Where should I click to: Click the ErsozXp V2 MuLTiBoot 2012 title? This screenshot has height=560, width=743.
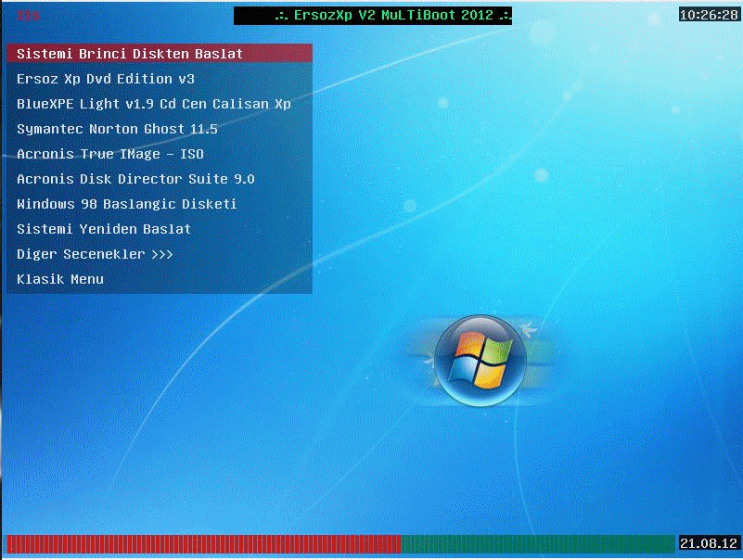(373, 16)
